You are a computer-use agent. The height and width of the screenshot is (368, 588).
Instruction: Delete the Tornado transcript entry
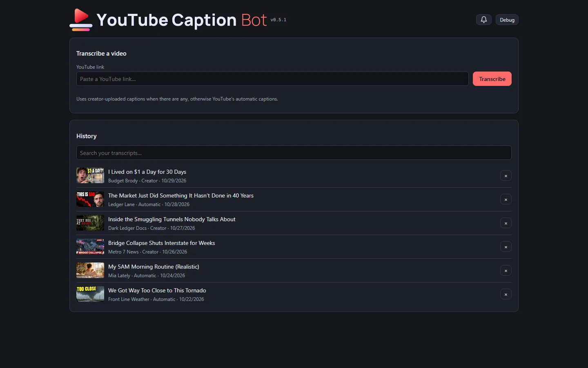pyautogui.click(x=506, y=294)
